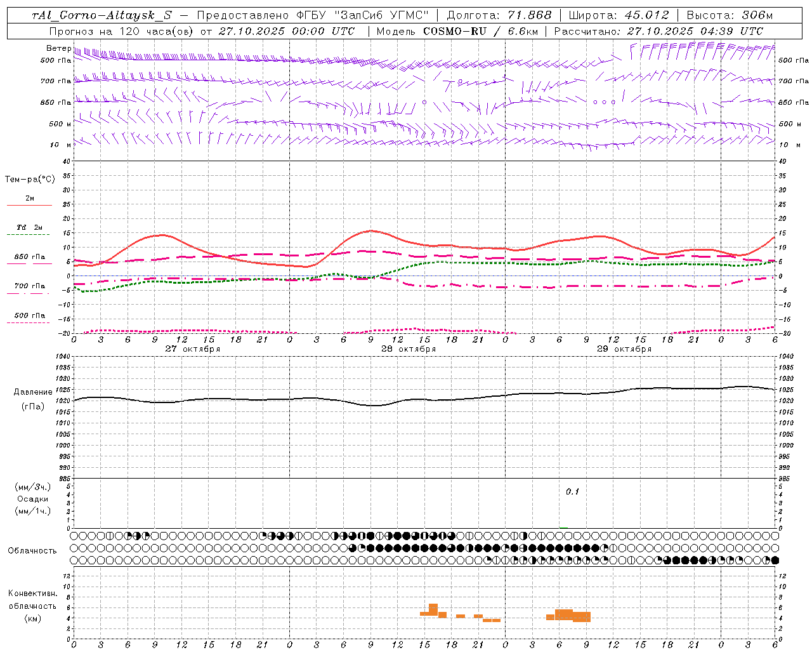This screenshot has width=812, height=650.
Task: Click the Тем-ра(°C) panel title
Action: [x=30, y=180]
